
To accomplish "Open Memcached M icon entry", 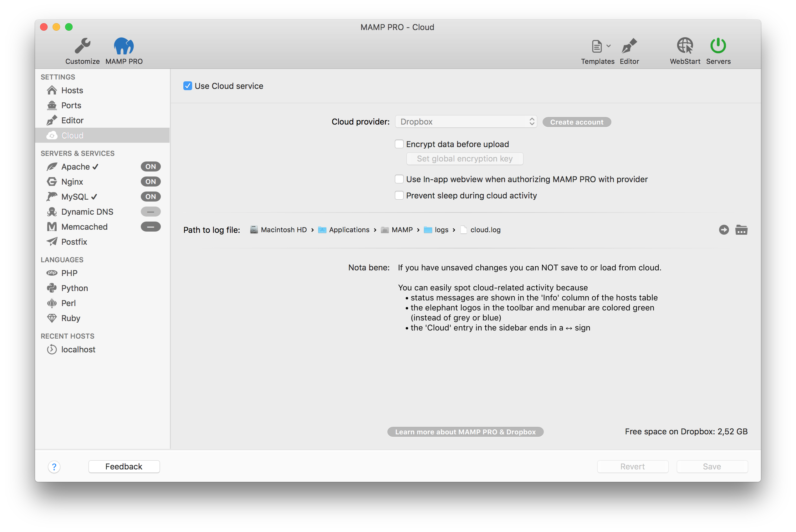I will point(52,227).
